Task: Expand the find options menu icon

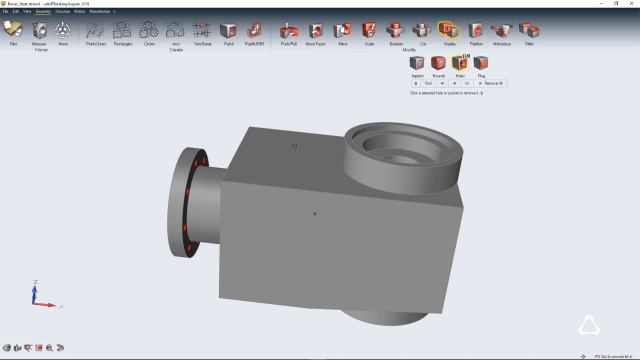Action: 415,83
